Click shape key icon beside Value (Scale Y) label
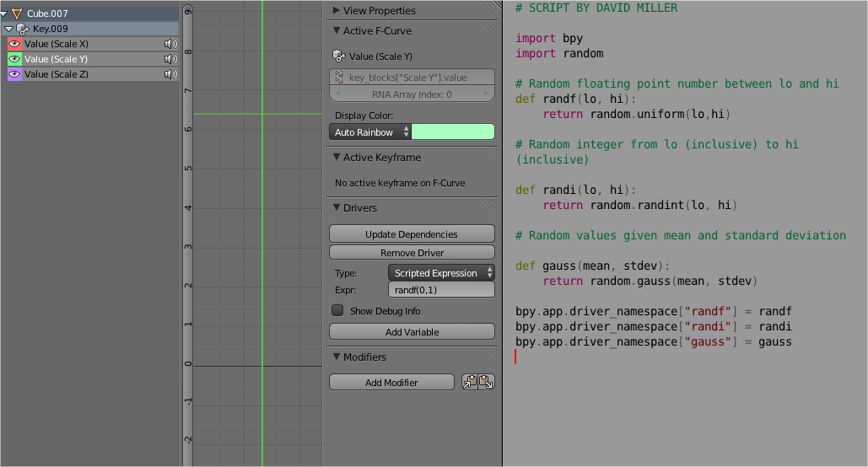Screen dimensions: 868x467 tap(339, 56)
